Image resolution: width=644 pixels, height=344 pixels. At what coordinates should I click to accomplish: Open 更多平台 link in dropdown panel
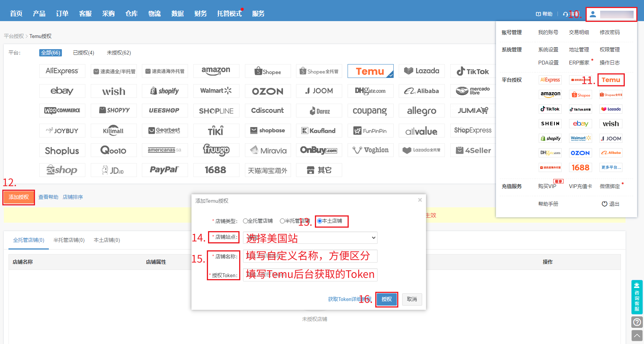[611, 167]
